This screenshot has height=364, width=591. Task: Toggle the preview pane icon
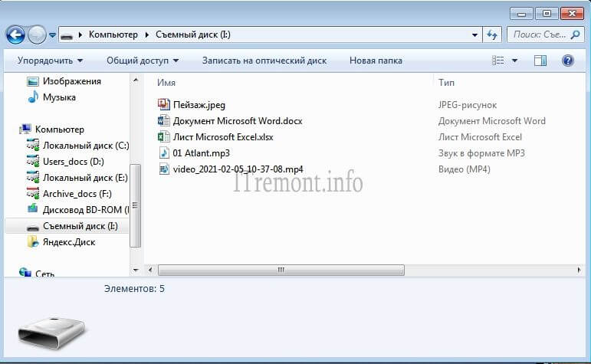point(540,60)
